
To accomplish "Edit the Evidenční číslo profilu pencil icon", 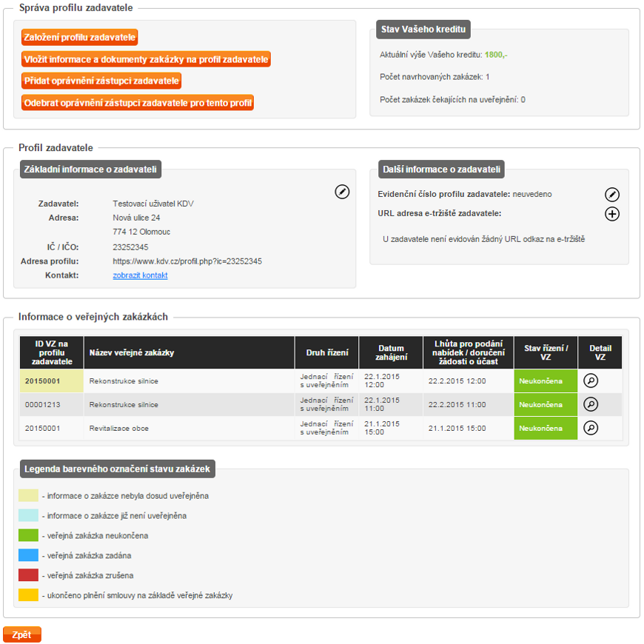I will pyautogui.click(x=612, y=194).
